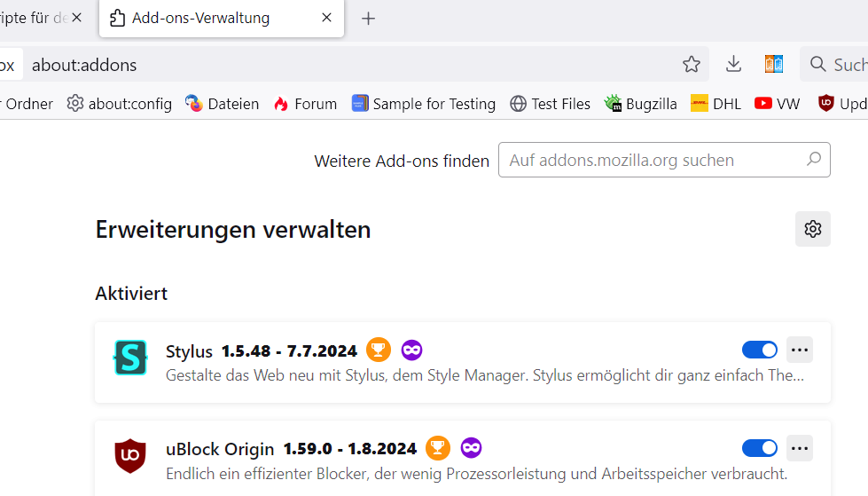Click Stylus recommended trophy badge
Screen dimensions: 868x496
tap(379, 350)
